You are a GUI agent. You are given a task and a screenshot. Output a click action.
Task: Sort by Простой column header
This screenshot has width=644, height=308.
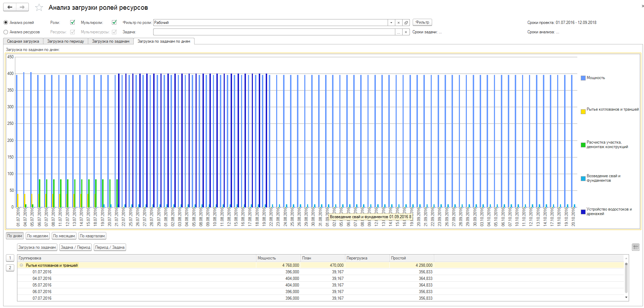(x=412, y=258)
